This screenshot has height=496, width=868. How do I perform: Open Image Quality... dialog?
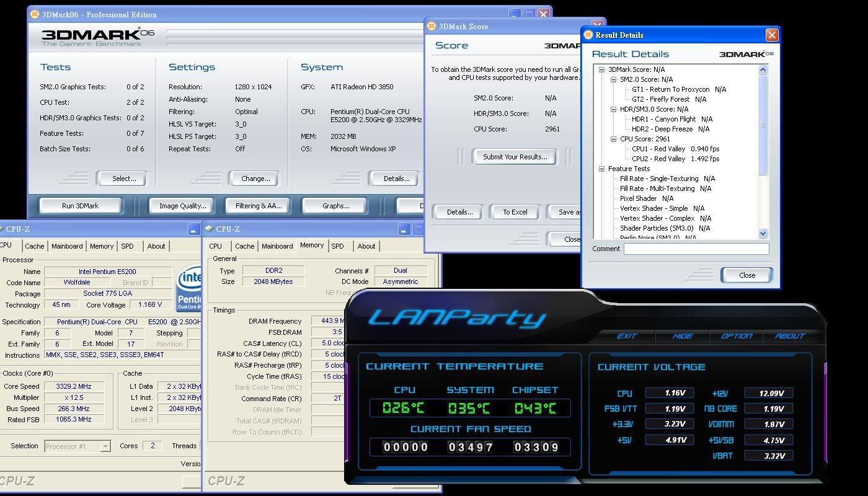point(182,206)
